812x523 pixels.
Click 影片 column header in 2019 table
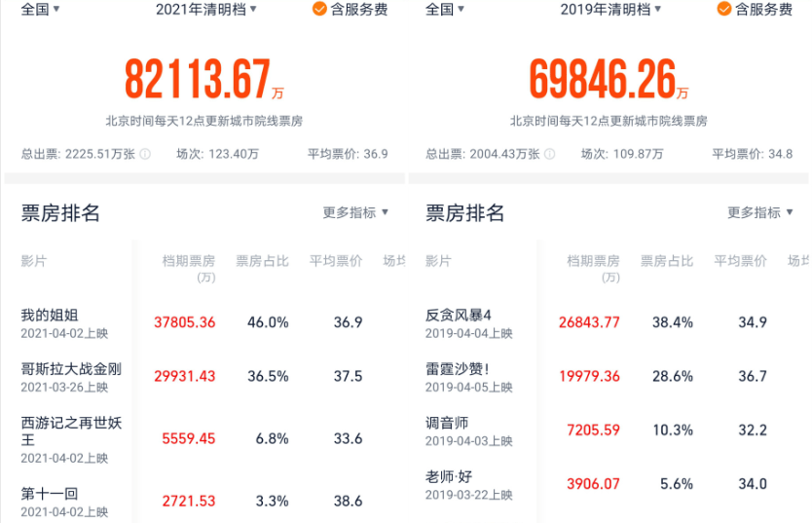coord(438,261)
